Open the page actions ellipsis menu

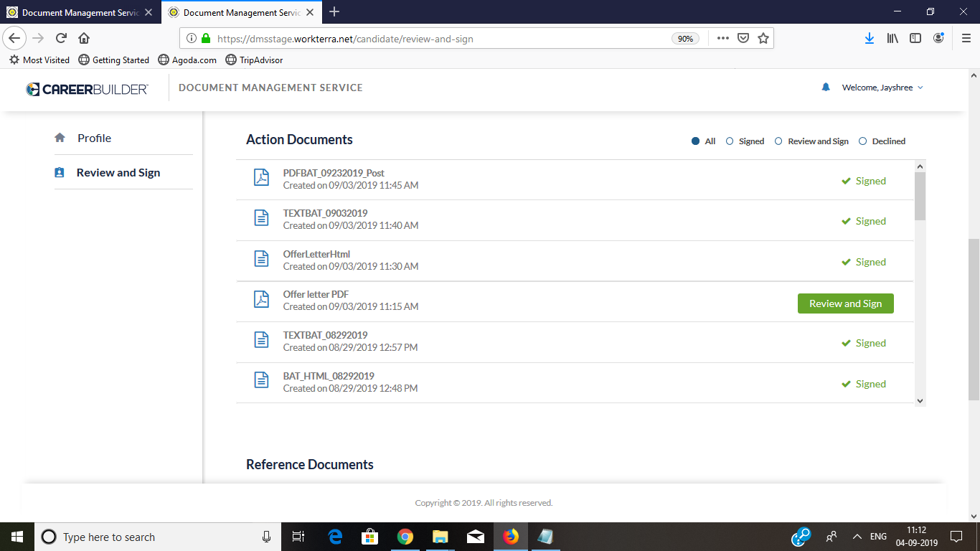click(x=722, y=39)
